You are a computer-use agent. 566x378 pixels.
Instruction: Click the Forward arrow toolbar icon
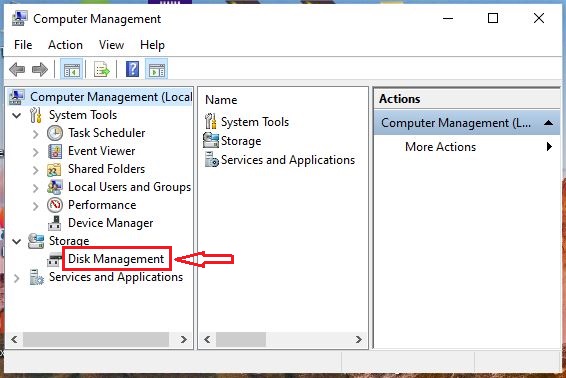(40, 69)
